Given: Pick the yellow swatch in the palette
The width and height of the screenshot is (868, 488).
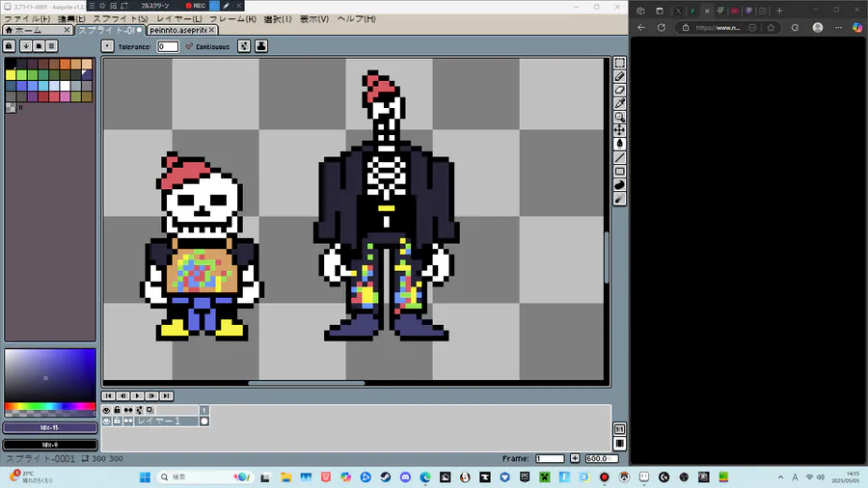Looking at the screenshot, I should click(11, 74).
